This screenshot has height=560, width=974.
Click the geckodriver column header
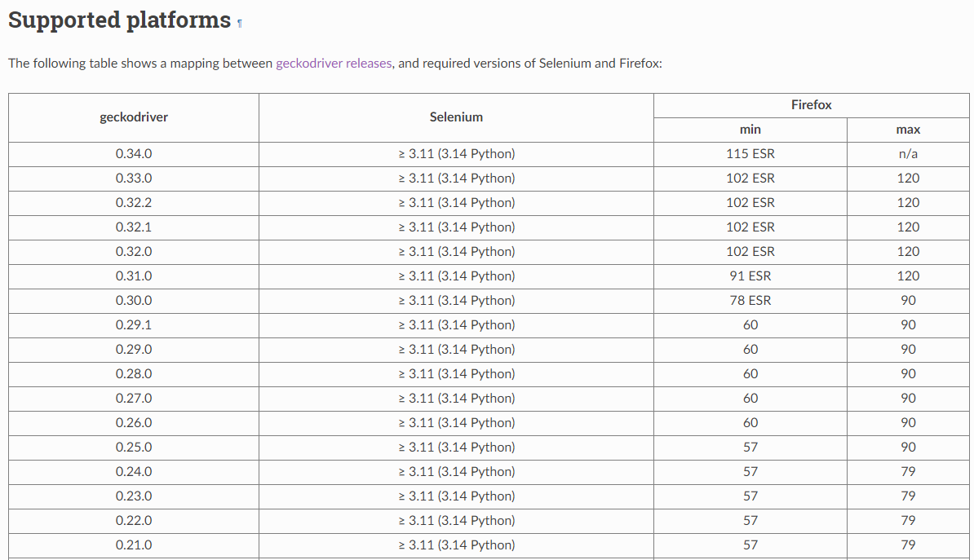coord(134,117)
